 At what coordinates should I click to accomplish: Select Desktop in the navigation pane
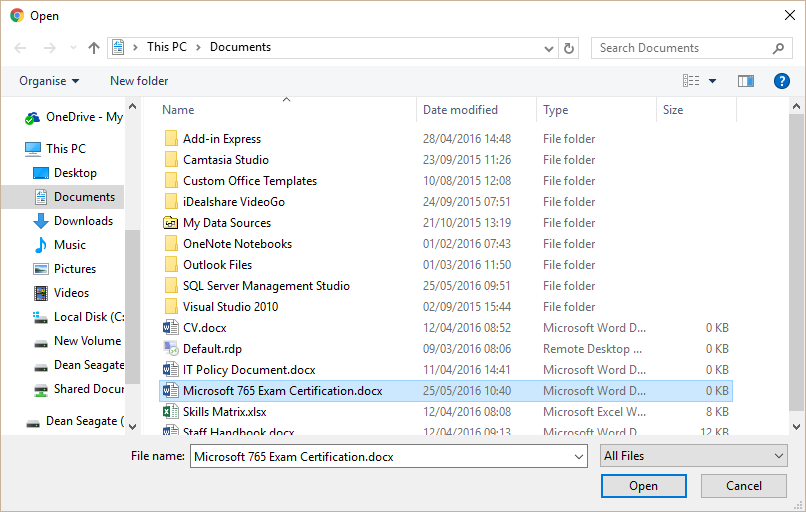[75, 173]
